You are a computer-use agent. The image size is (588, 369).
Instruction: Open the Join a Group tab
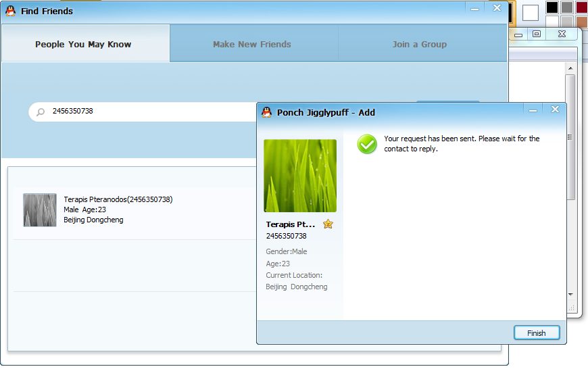click(419, 44)
